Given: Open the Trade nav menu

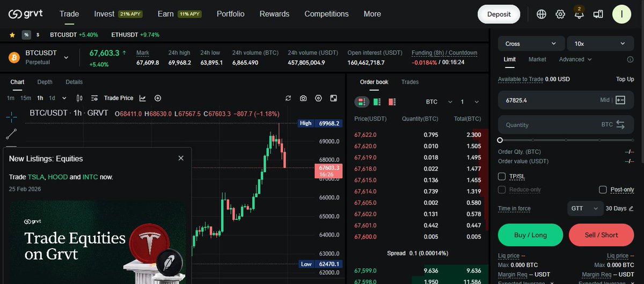Looking at the screenshot, I should [x=69, y=14].
